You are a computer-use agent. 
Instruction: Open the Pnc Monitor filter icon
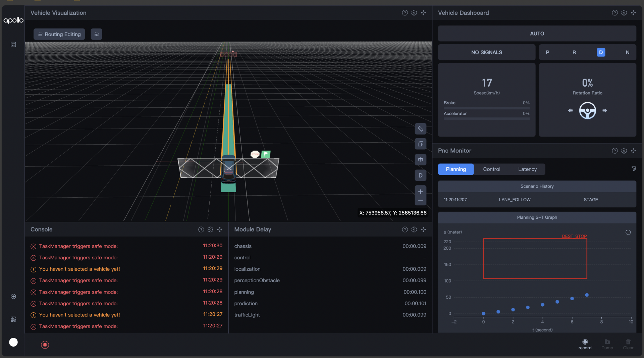point(634,169)
